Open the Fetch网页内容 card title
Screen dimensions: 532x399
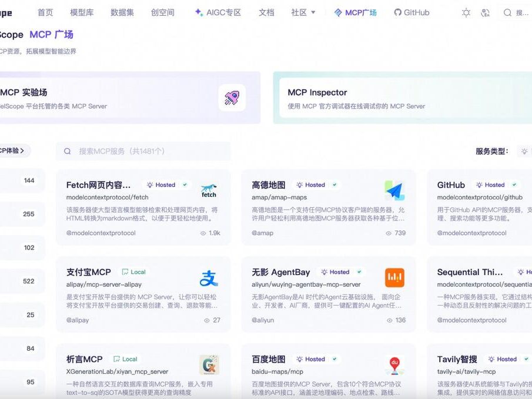pyautogui.click(x=98, y=185)
